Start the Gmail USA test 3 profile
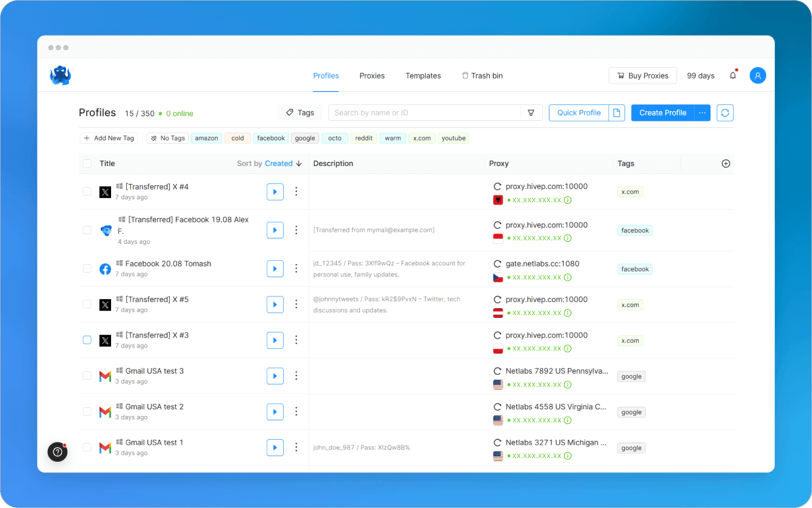The height and width of the screenshot is (508, 812). [275, 376]
